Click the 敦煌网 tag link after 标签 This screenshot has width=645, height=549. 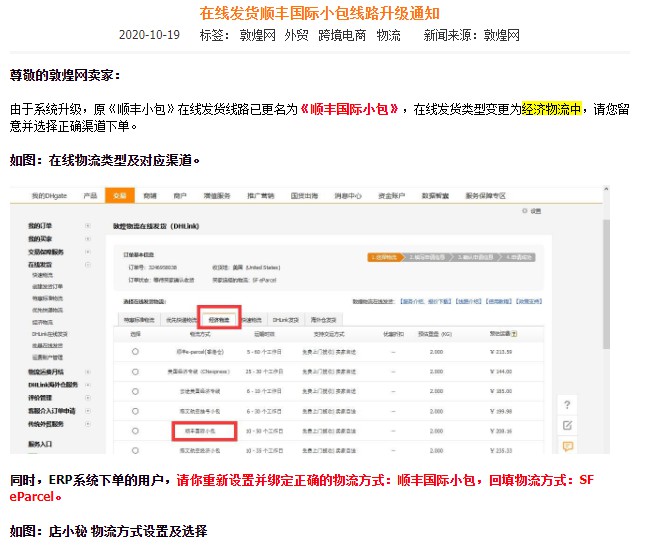point(258,35)
